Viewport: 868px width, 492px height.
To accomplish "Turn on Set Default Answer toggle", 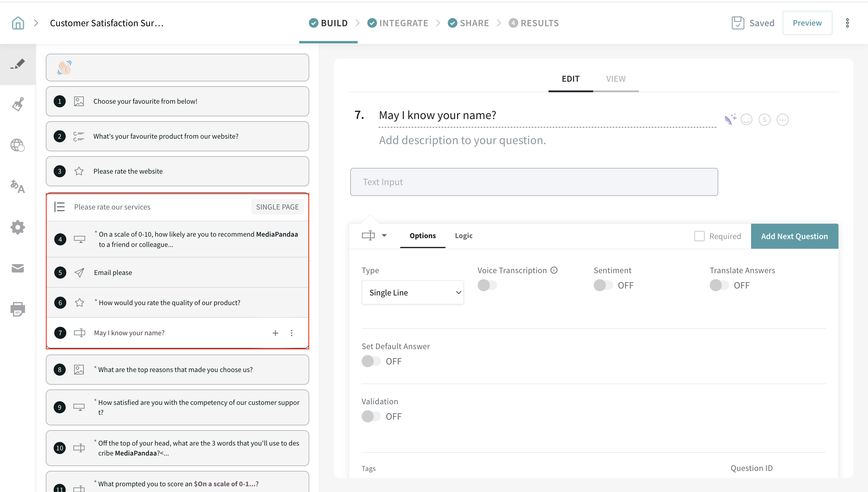I will [x=371, y=361].
